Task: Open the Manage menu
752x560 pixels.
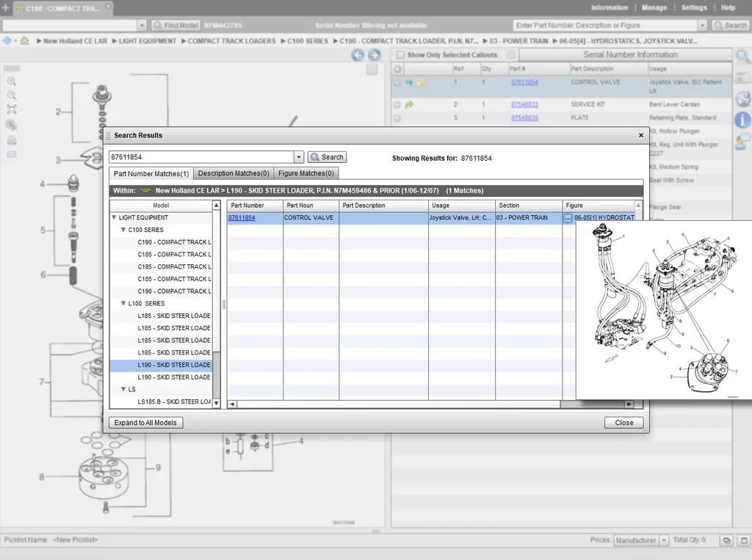Action: [x=654, y=7]
